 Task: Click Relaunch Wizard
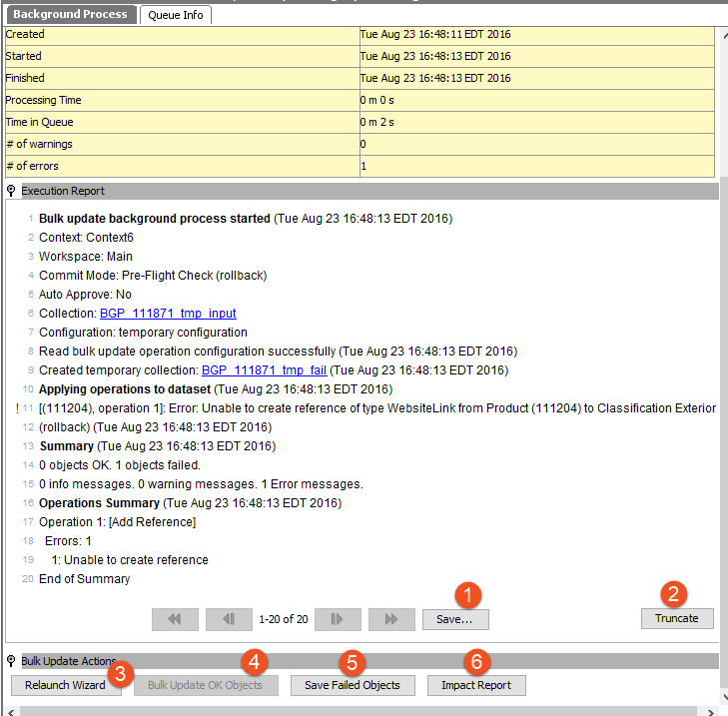point(65,685)
